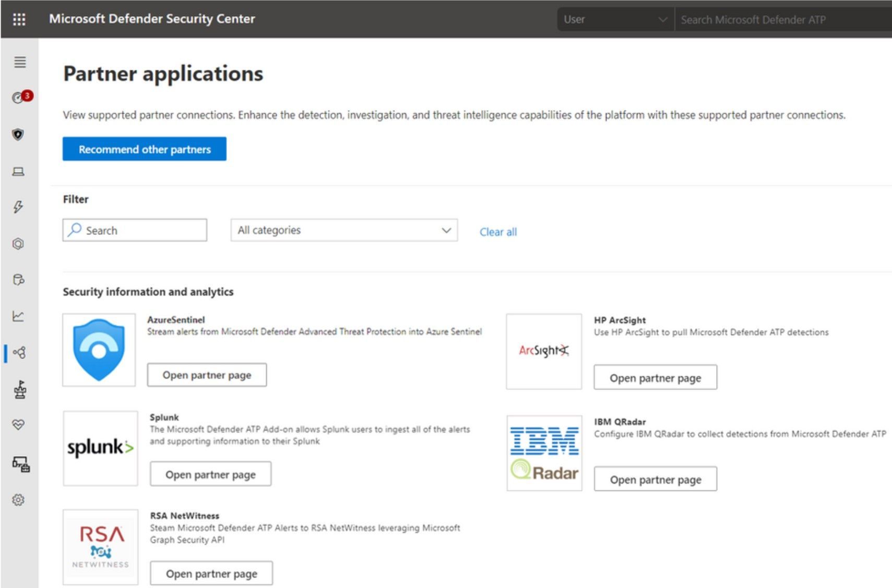Click the filter Search input field

pyautogui.click(x=134, y=230)
